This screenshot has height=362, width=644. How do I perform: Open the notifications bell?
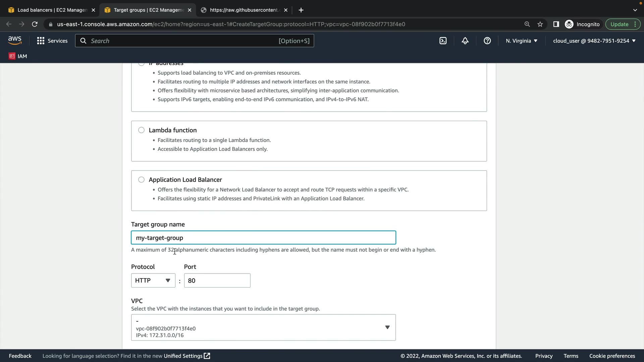(x=465, y=41)
